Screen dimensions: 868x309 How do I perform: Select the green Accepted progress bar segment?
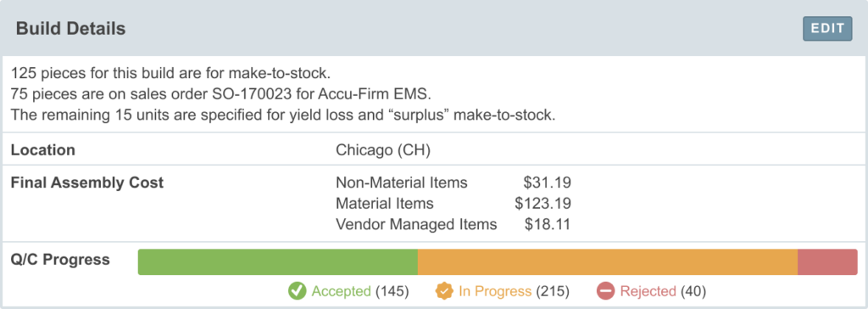pos(278,261)
